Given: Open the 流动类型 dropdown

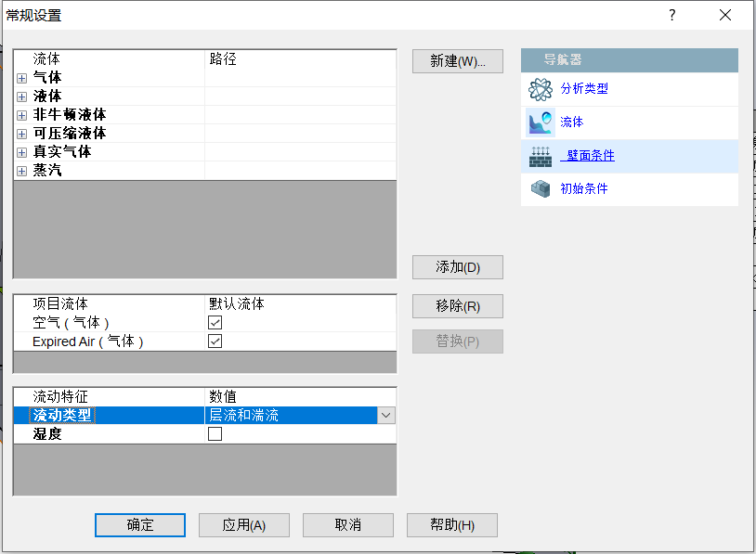Looking at the screenshot, I should [385, 415].
